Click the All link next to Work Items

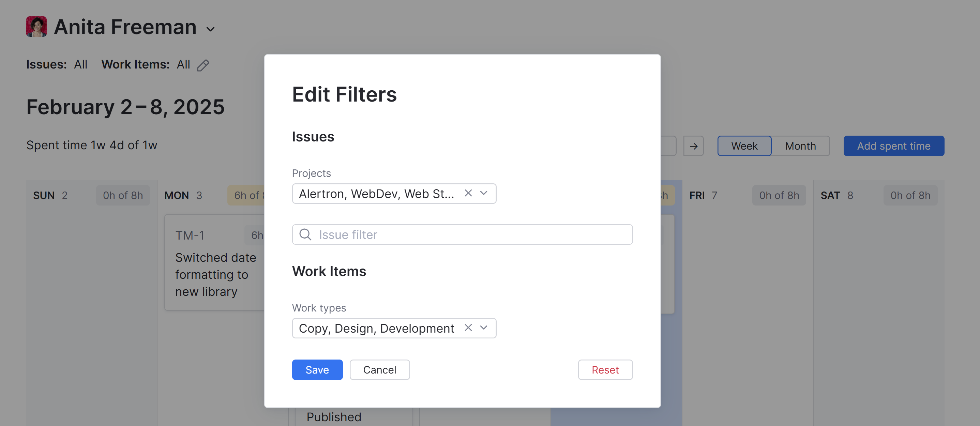click(184, 64)
